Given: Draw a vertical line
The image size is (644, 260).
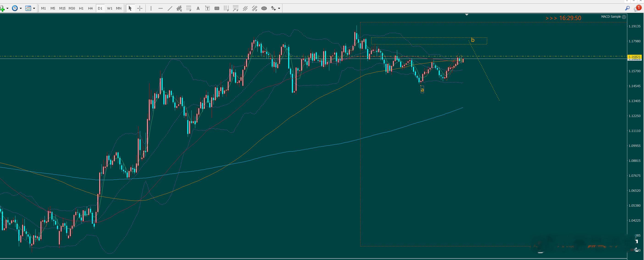Looking at the screenshot, I should 151,8.
